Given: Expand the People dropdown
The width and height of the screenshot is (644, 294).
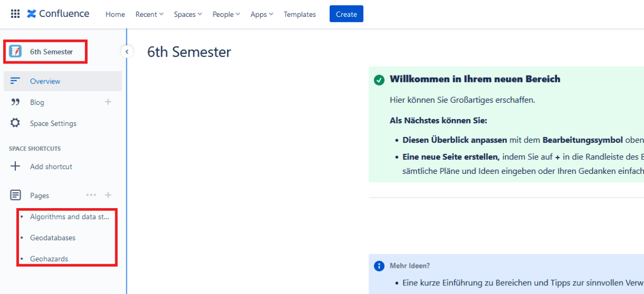Looking at the screenshot, I should (x=226, y=15).
